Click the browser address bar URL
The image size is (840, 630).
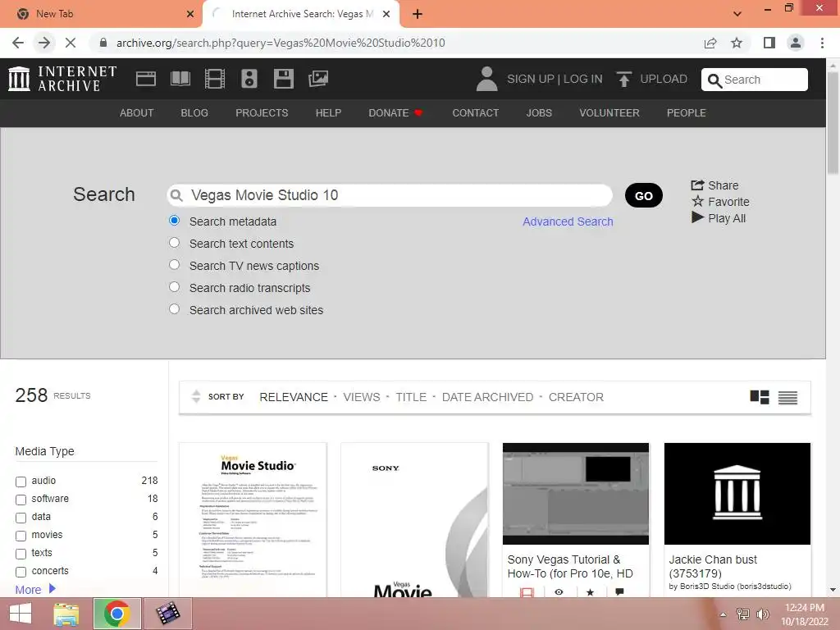281,43
